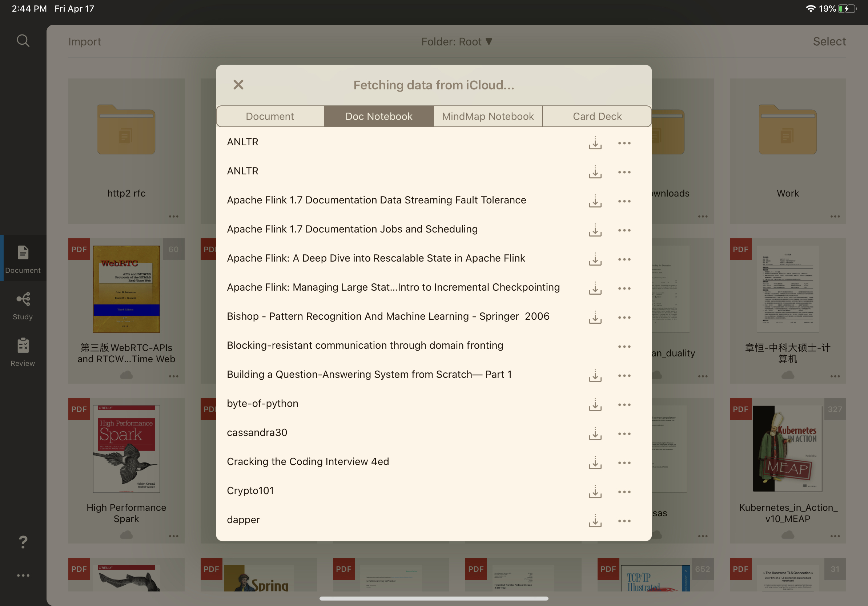Open more options for Crypto101
Image resolution: width=868 pixels, height=606 pixels.
tap(624, 492)
